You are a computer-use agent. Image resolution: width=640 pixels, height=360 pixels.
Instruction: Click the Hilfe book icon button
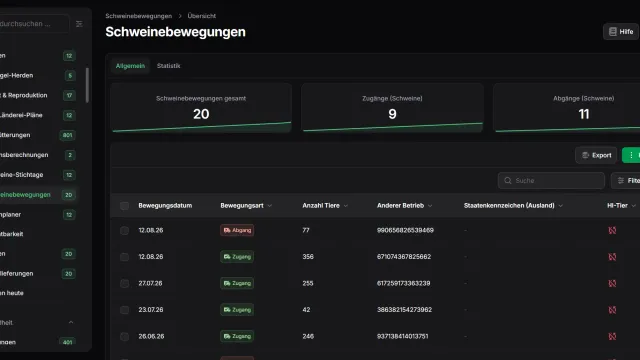click(x=620, y=31)
